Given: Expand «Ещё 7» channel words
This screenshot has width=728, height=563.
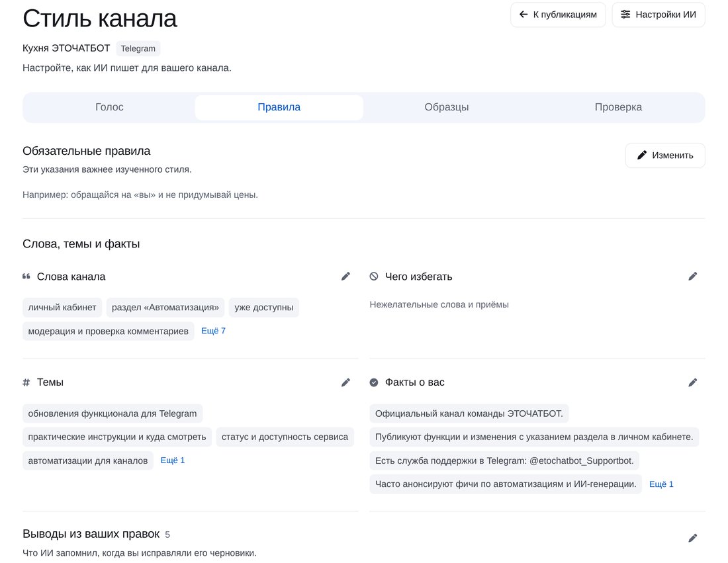Looking at the screenshot, I should 213,331.
